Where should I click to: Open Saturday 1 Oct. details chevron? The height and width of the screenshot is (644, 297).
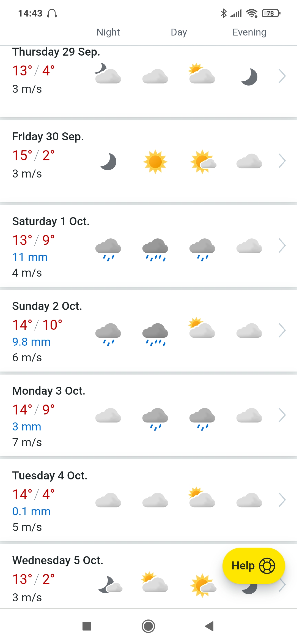click(x=282, y=246)
